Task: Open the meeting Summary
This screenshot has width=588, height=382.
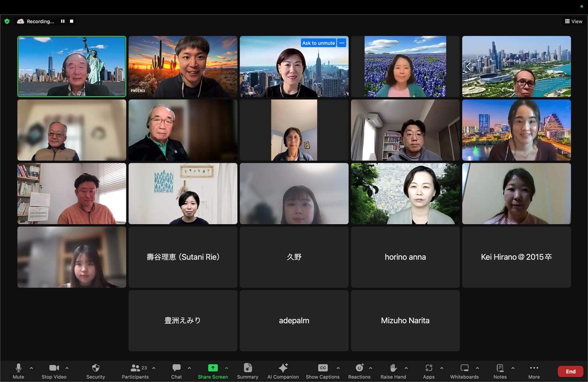Action: point(248,371)
